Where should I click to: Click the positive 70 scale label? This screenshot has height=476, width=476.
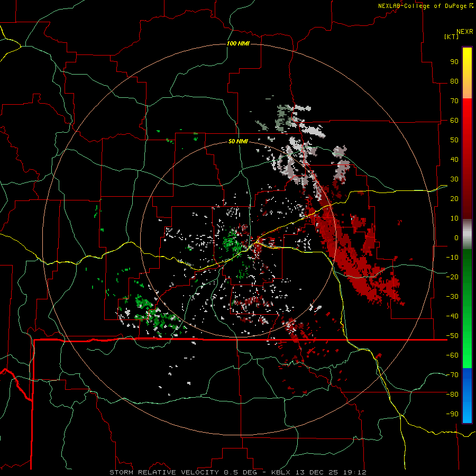pyautogui.click(x=454, y=101)
